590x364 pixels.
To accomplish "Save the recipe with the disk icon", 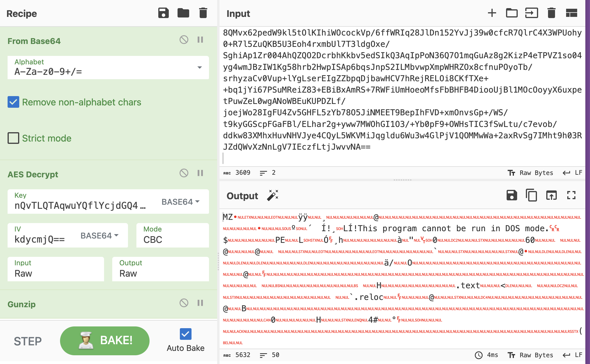I will pyautogui.click(x=163, y=13).
